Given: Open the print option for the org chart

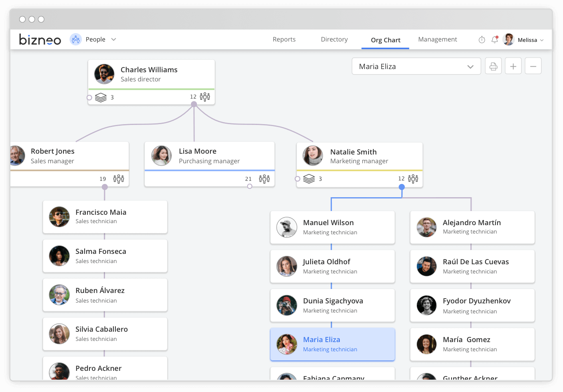Looking at the screenshot, I should point(493,66).
